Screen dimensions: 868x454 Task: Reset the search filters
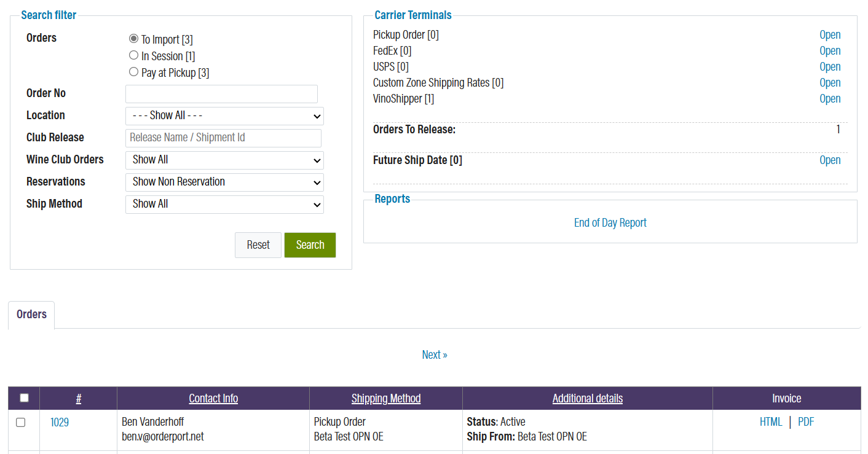point(258,245)
